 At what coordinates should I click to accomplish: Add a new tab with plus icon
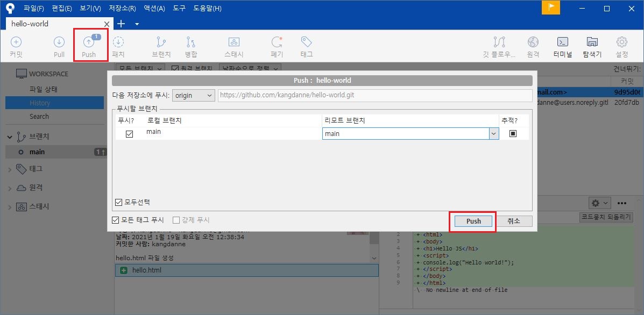coord(121,24)
